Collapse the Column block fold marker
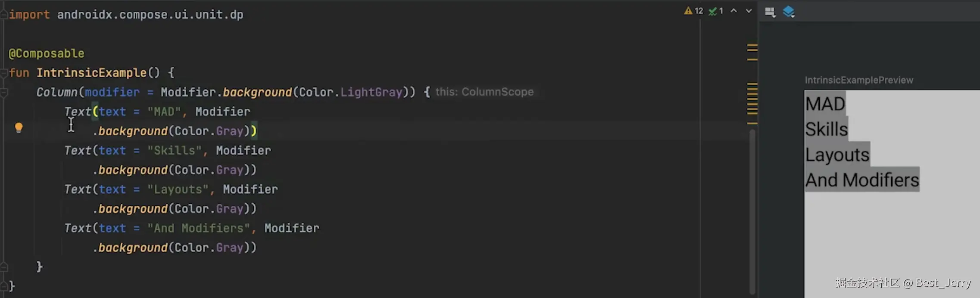This screenshot has width=980, height=298. point(4,92)
